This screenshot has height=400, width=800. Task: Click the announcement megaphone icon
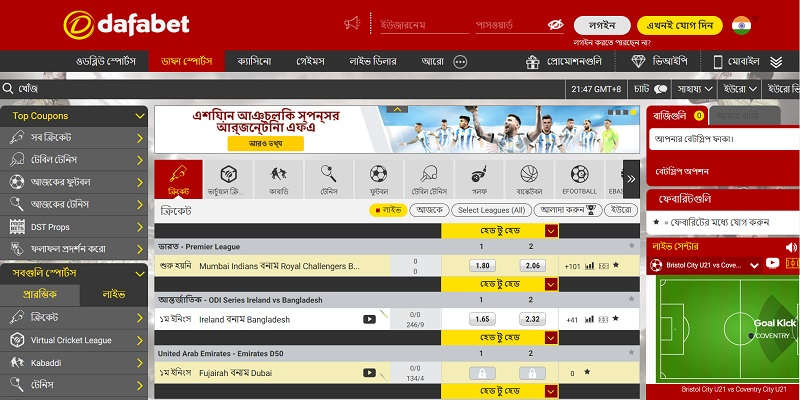352,24
